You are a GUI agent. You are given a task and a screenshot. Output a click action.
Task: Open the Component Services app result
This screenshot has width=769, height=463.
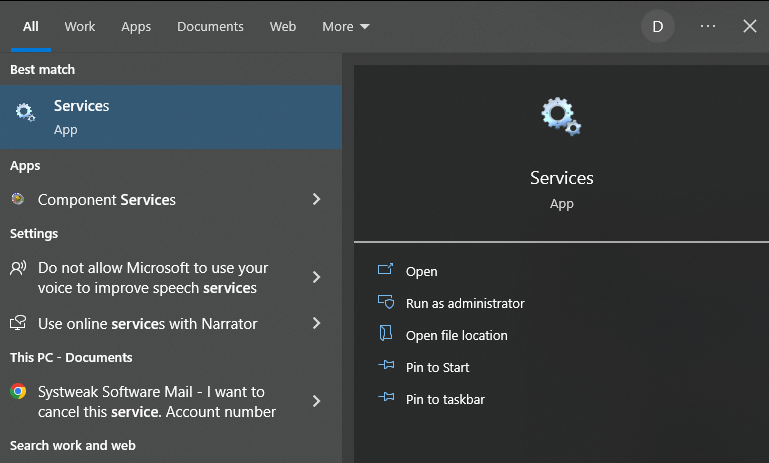(171, 200)
